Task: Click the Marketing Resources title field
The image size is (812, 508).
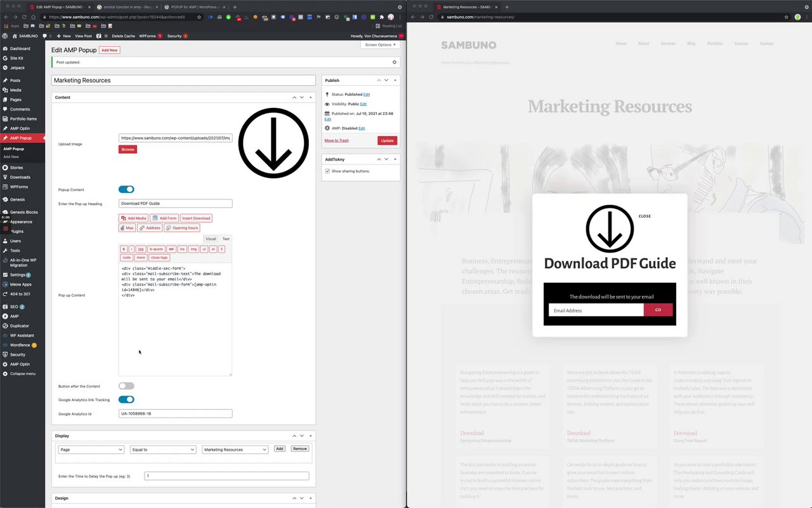Action: point(183,81)
